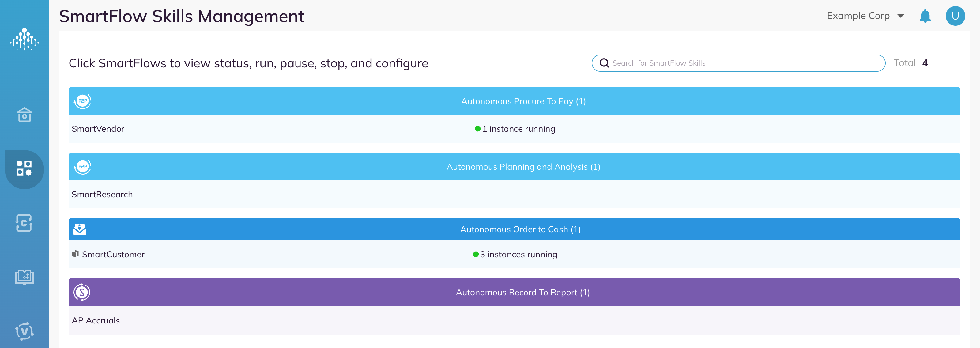This screenshot has height=348, width=980.
Task: Open the bracketed C icon in the sidebar
Action: coord(24,223)
